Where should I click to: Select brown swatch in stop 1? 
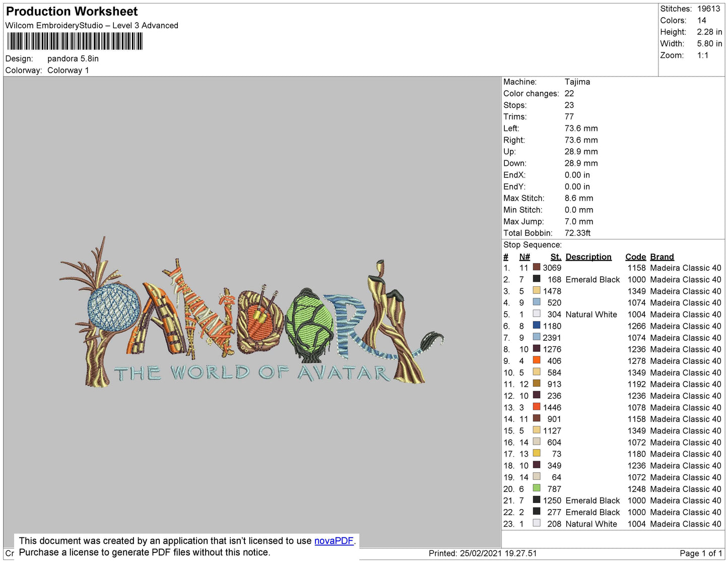pyautogui.click(x=537, y=267)
